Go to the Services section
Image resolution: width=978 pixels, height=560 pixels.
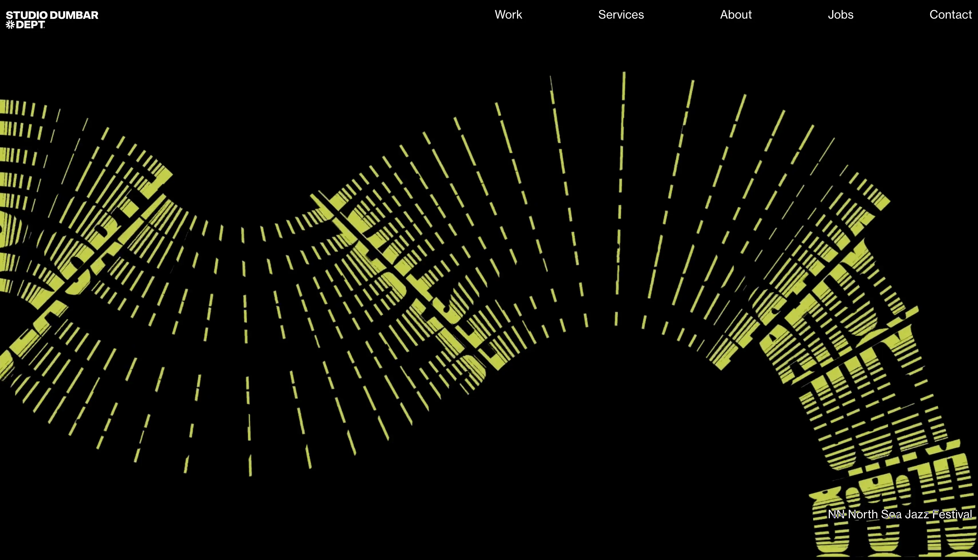(x=621, y=15)
